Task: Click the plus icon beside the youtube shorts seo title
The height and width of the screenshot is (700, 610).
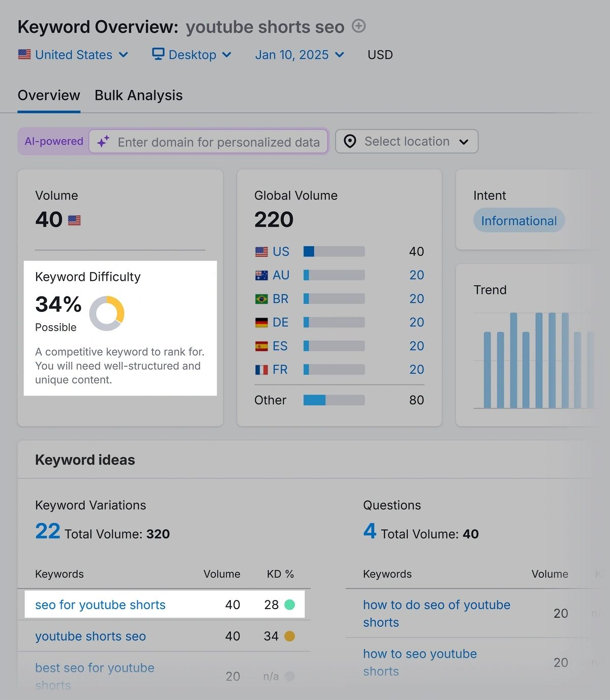Action: 359,26
